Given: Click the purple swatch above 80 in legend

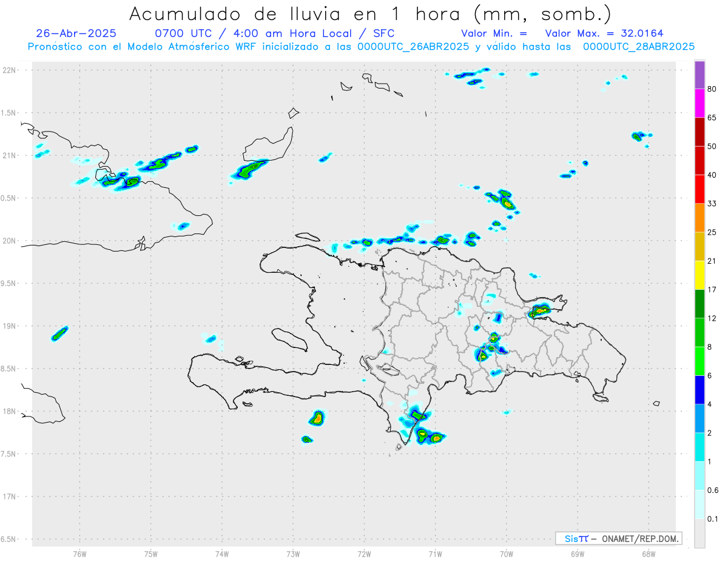Looking at the screenshot, I should click(x=699, y=75).
